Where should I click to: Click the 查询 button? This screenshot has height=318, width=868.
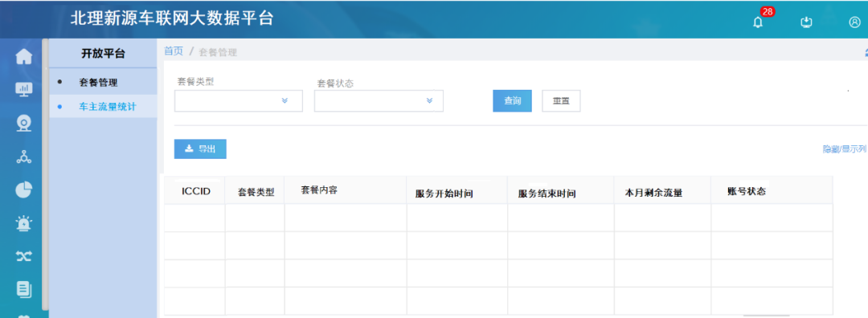point(512,101)
